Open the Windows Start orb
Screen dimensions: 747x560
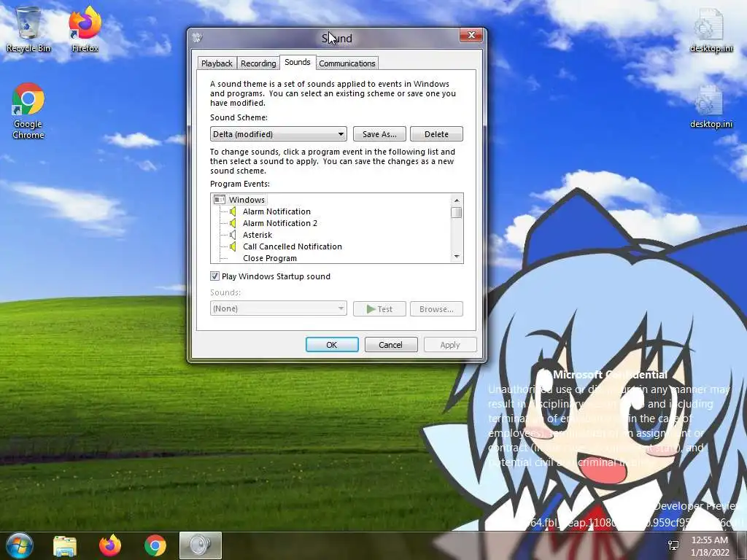(x=19, y=545)
